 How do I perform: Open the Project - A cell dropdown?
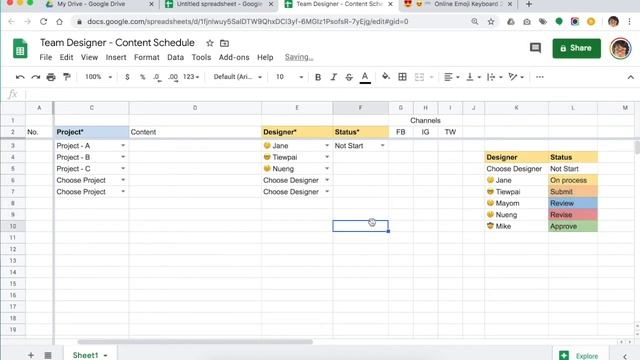(123, 146)
